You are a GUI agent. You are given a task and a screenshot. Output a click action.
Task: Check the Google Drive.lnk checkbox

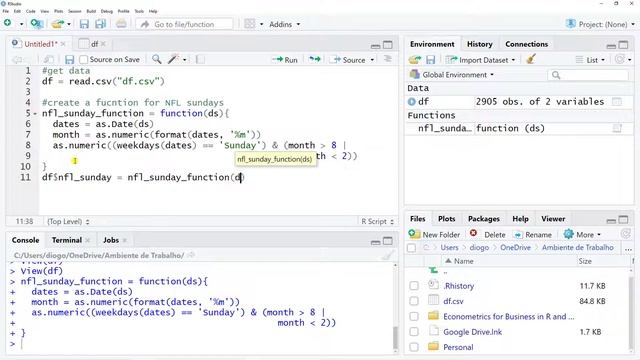tap(414, 332)
